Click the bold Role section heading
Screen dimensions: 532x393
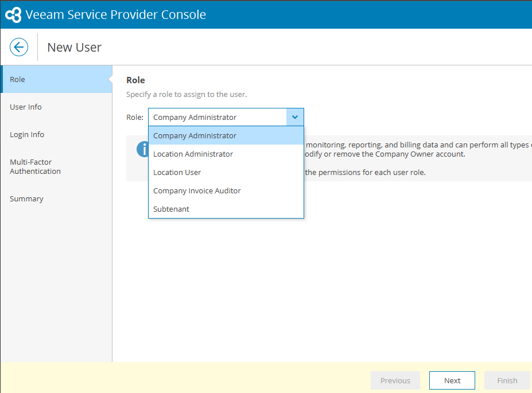[x=135, y=80]
